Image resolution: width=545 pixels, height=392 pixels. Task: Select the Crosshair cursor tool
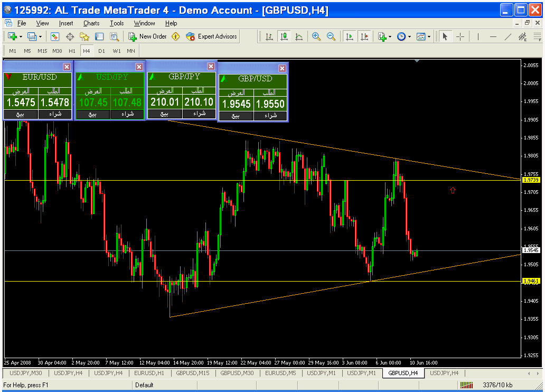(x=461, y=36)
